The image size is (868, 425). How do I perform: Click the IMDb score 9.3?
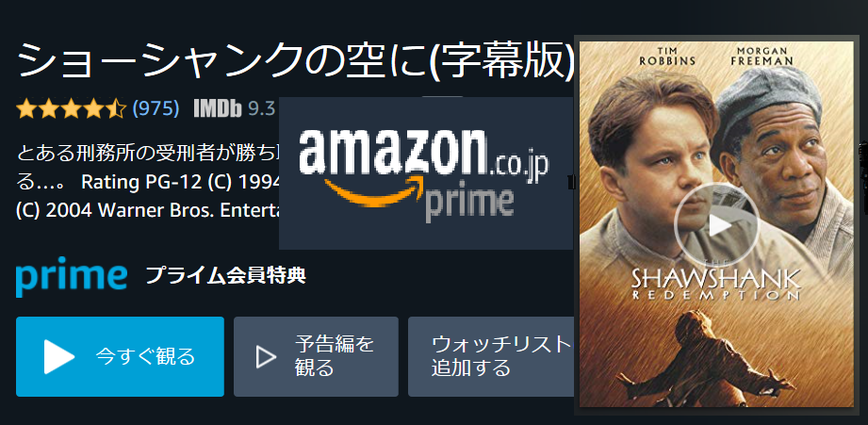pos(261,109)
